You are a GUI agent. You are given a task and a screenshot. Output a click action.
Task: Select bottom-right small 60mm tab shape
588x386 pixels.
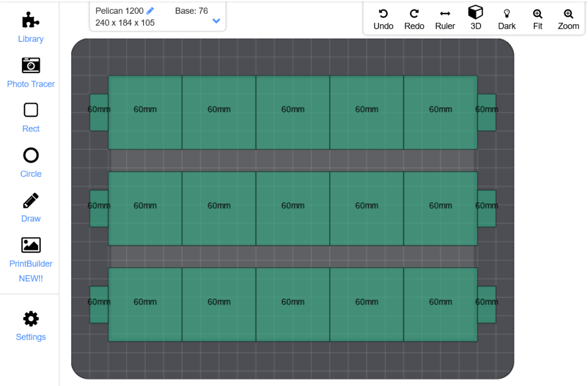point(487,304)
